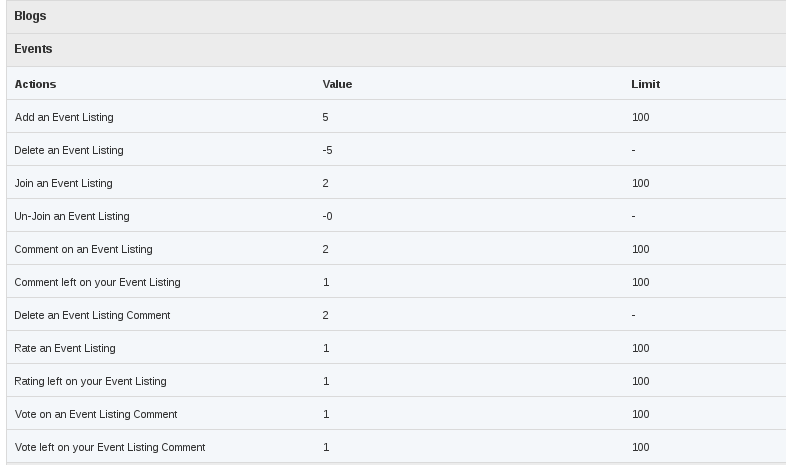Select 'Vote on an Event Listing Comment'
786x465 pixels.
[96, 414]
